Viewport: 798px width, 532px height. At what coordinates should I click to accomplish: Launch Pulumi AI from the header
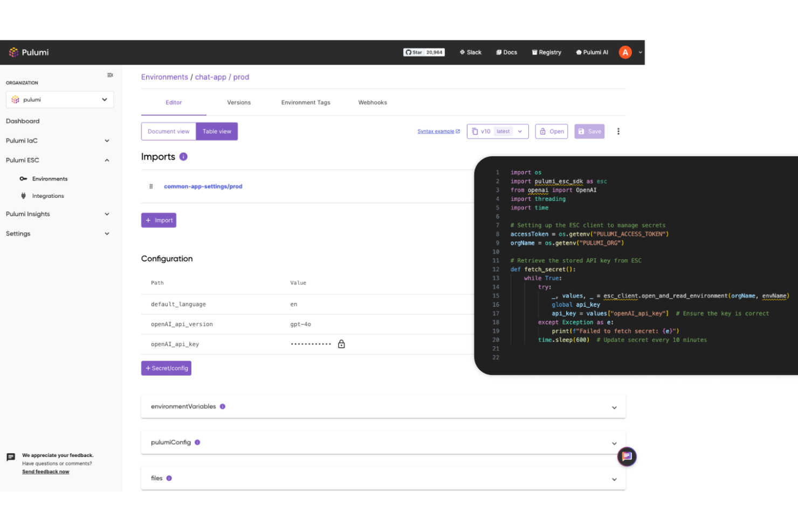pyautogui.click(x=591, y=52)
